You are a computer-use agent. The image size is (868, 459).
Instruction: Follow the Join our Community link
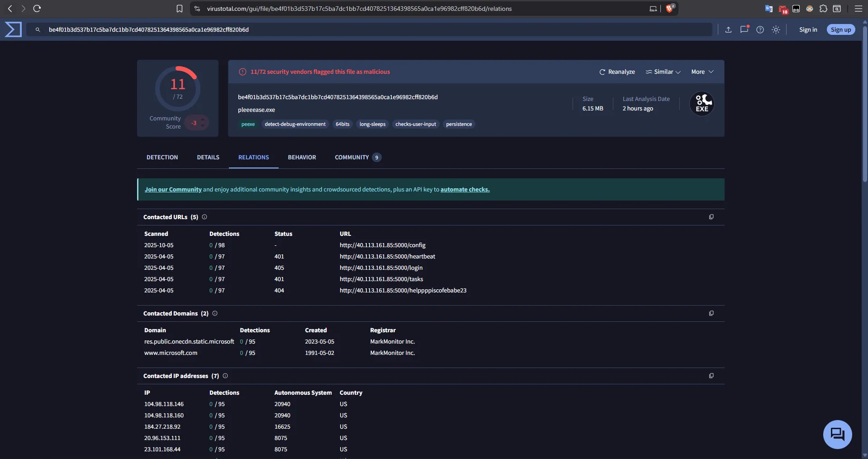pos(173,190)
